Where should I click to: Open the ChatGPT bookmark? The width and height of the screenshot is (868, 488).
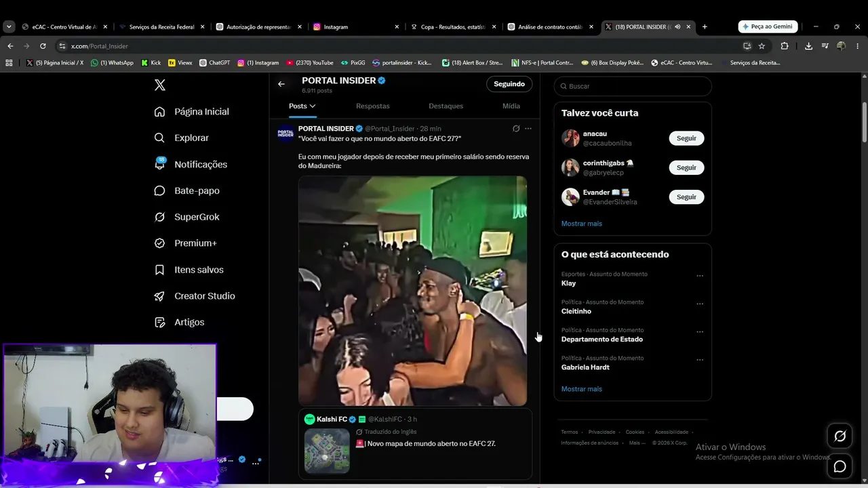click(215, 63)
